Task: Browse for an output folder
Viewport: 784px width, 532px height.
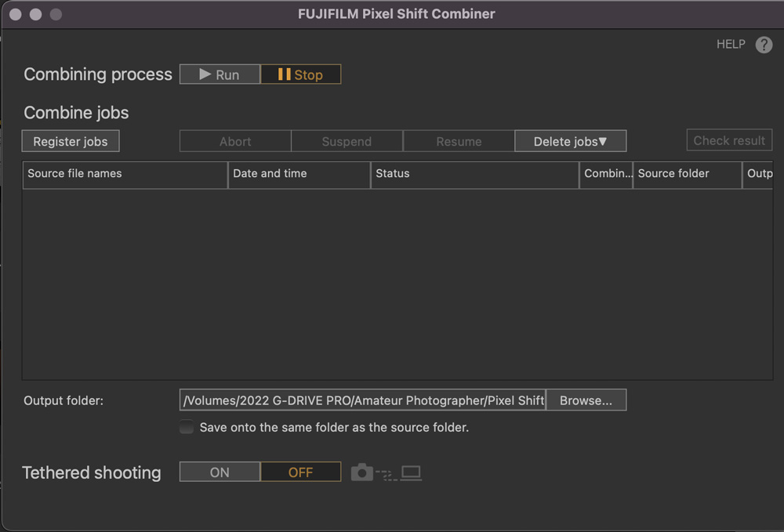Action: [x=586, y=400]
